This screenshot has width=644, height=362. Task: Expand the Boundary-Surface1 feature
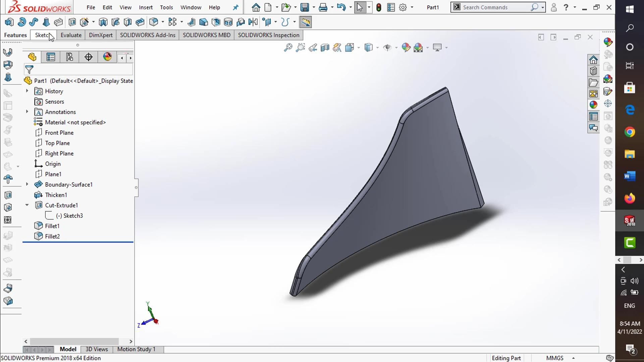[27, 184]
